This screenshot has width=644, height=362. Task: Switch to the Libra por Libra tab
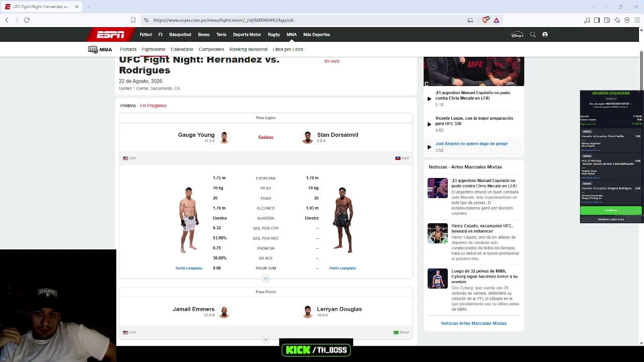pos(288,49)
